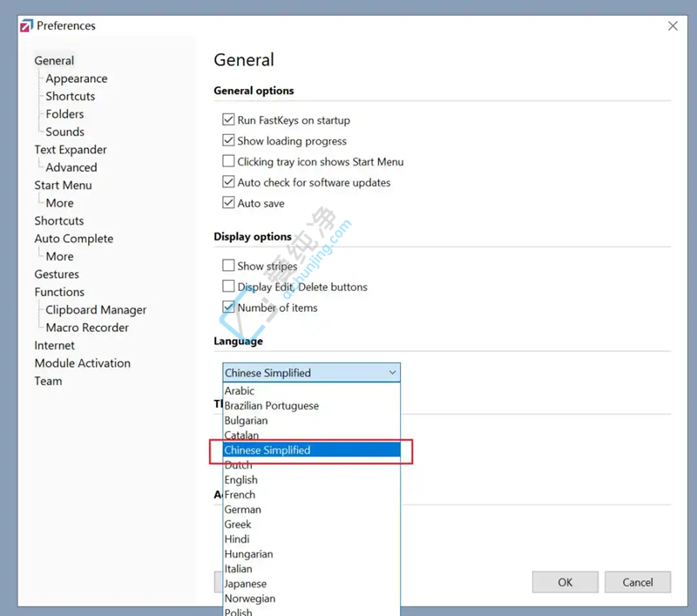This screenshot has width=697, height=616.
Task: Click Cancel to discard changes
Action: (x=638, y=582)
